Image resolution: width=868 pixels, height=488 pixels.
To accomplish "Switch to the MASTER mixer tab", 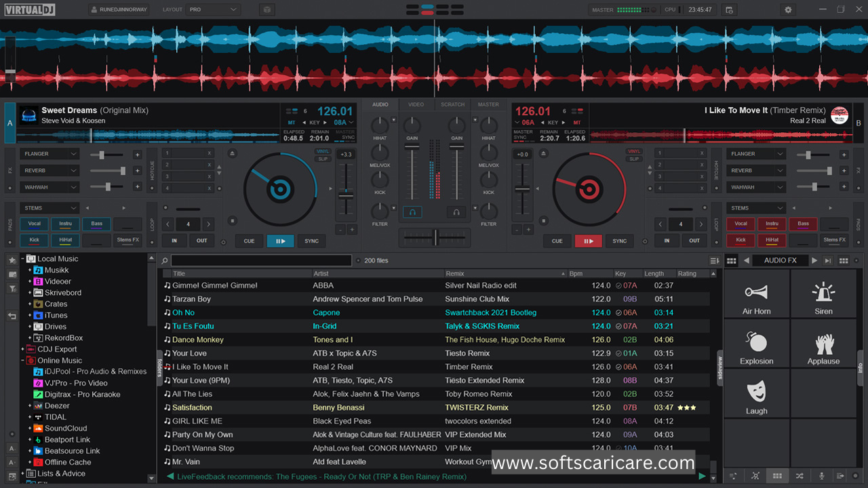I will point(488,104).
